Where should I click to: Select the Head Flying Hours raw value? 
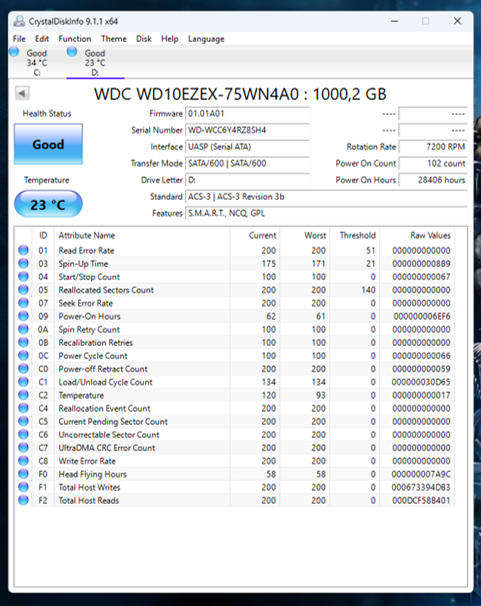[421, 474]
